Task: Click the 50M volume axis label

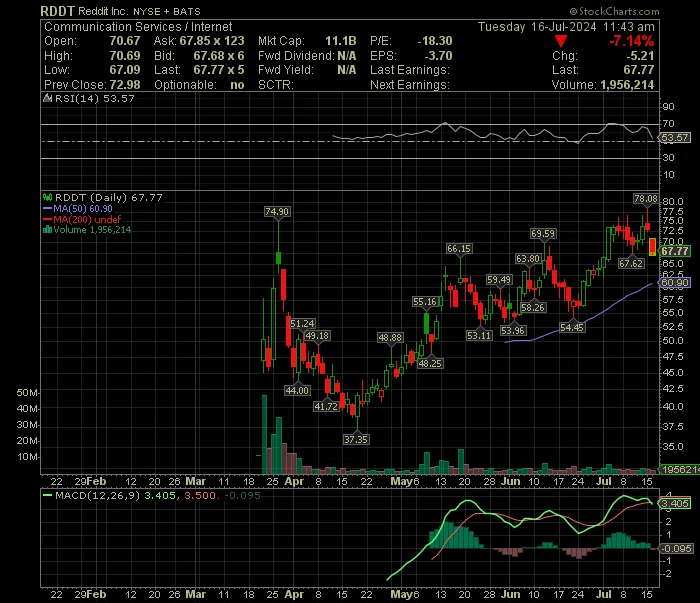Action: click(27, 393)
